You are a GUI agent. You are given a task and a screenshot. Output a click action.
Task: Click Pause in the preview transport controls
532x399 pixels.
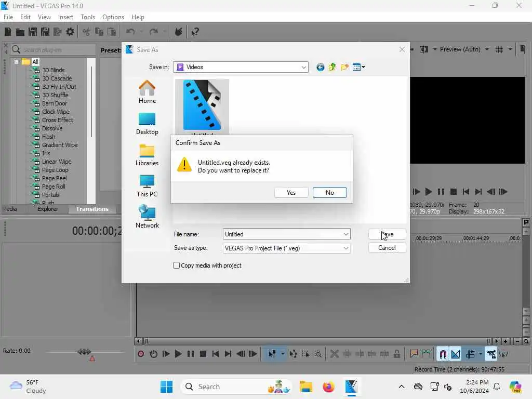[441, 192]
